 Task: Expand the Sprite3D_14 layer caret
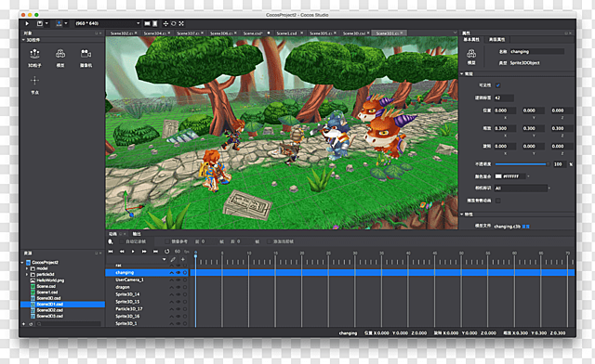[171, 294]
